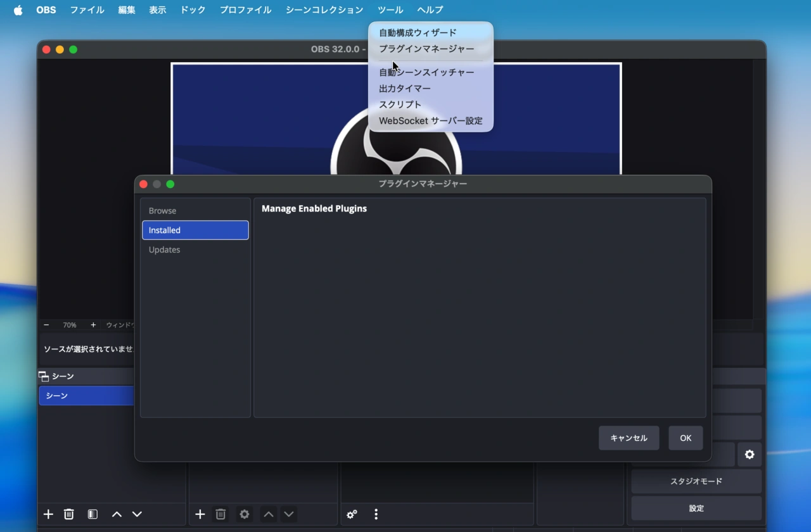
Task: Open the audio mixer kebab menu
Action: click(376, 515)
